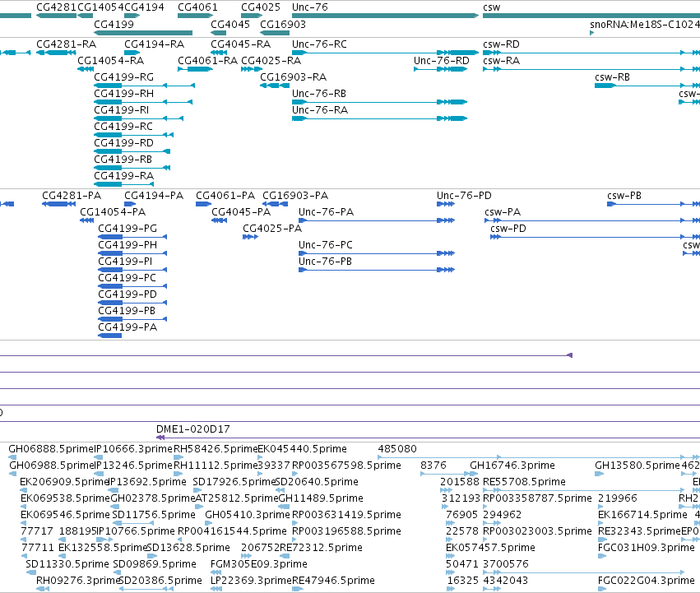This screenshot has height=593, width=700.
Task: Select csw-RA transcript label
Action: (501, 61)
